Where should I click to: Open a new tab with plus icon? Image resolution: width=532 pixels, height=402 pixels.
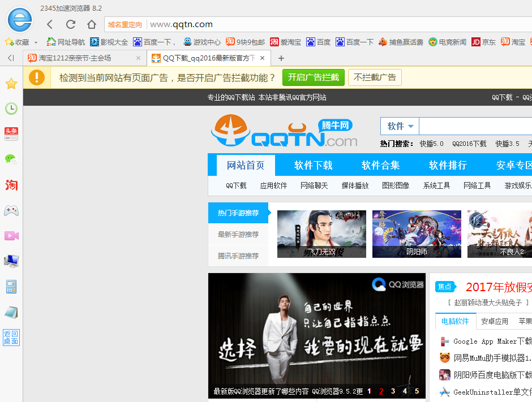coord(281,58)
